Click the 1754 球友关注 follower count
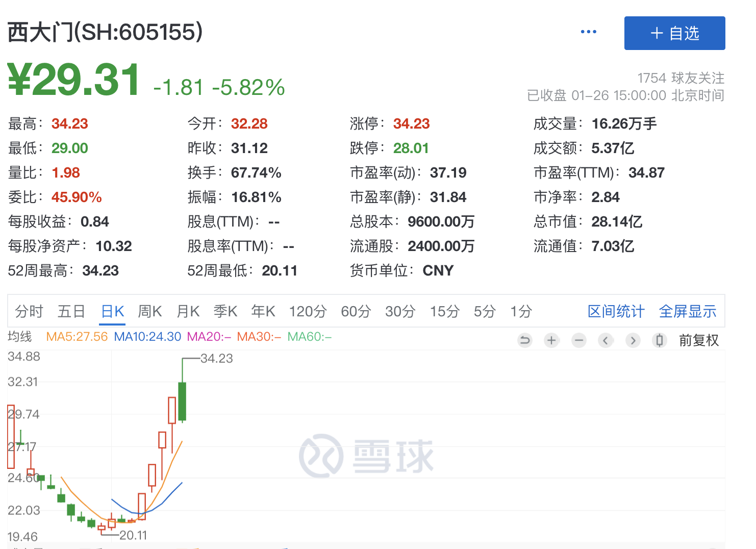Viewport: 756px width, 549px height. [x=681, y=78]
